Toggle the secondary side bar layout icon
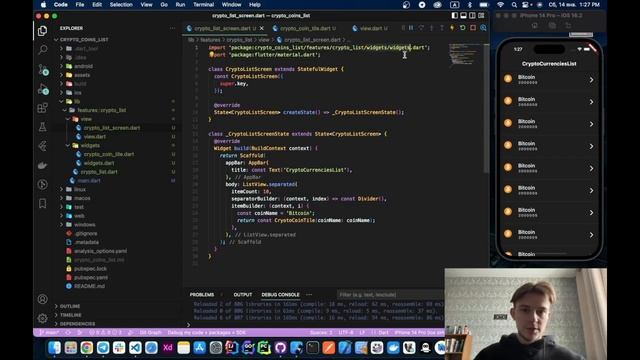The height and width of the screenshot is (360, 640). click(472, 16)
